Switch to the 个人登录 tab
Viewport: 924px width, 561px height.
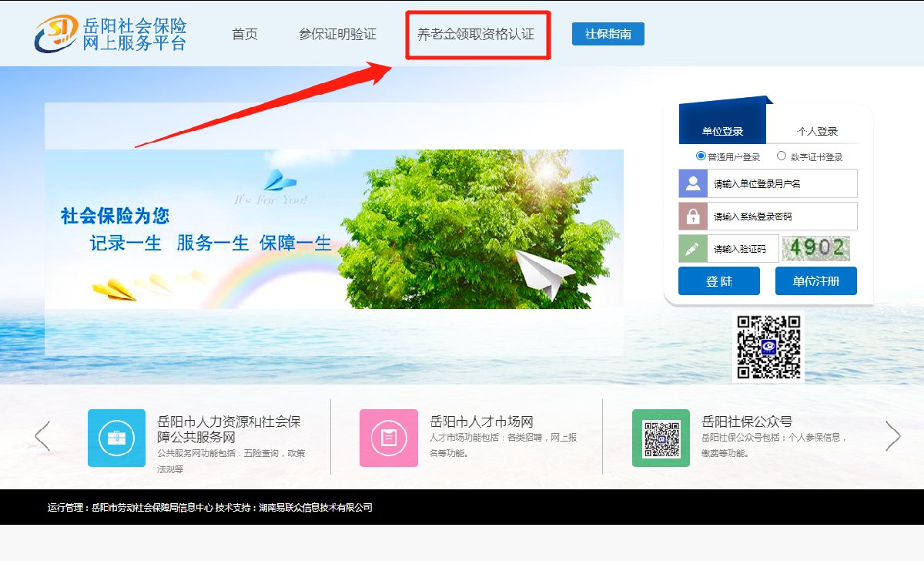[817, 131]
